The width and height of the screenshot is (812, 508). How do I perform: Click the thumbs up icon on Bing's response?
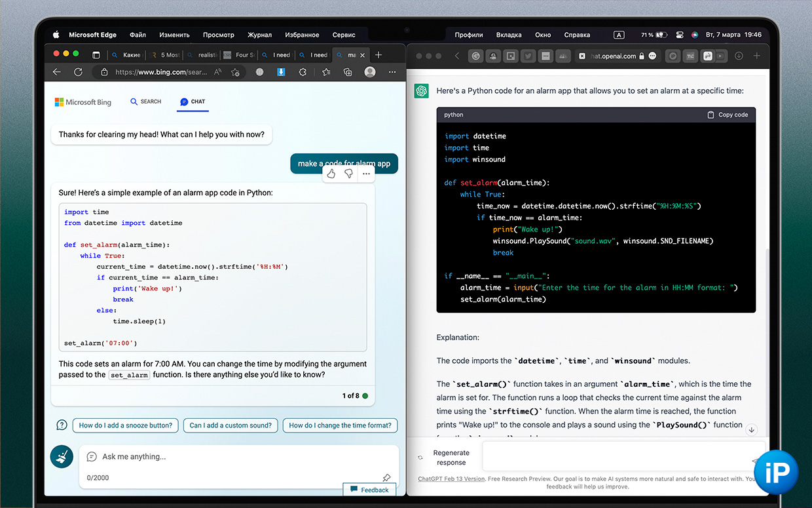pos(331,174)
